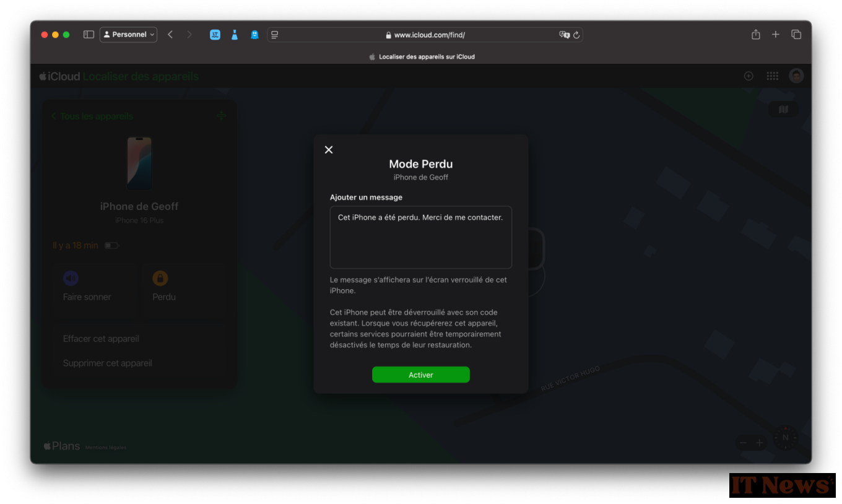Click the Faire sonner sound icon

coord(71,278)
